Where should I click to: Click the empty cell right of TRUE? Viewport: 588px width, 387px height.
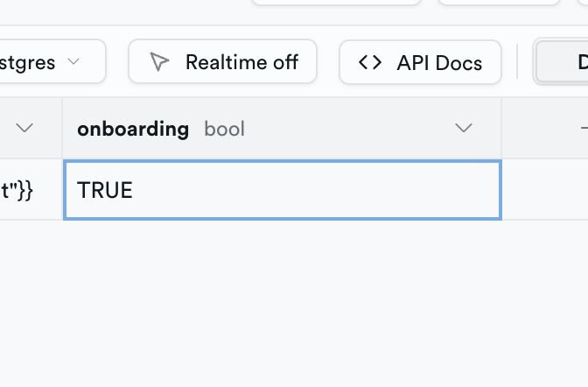click(544, 190)
